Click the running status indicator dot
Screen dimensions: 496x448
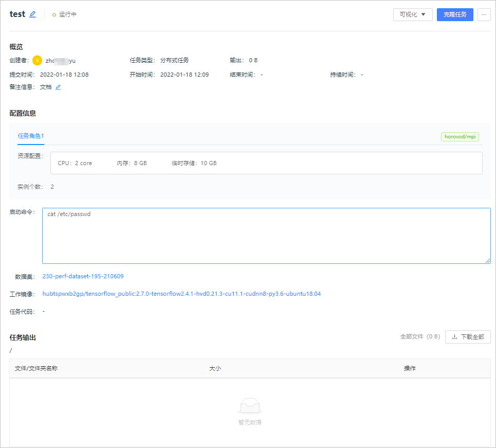coord(54,15)
